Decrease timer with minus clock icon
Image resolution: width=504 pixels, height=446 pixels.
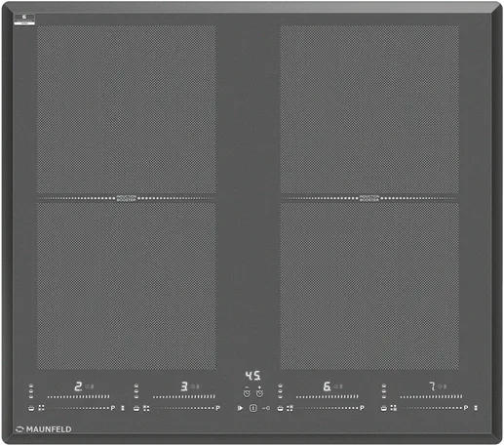coord(247,392)
